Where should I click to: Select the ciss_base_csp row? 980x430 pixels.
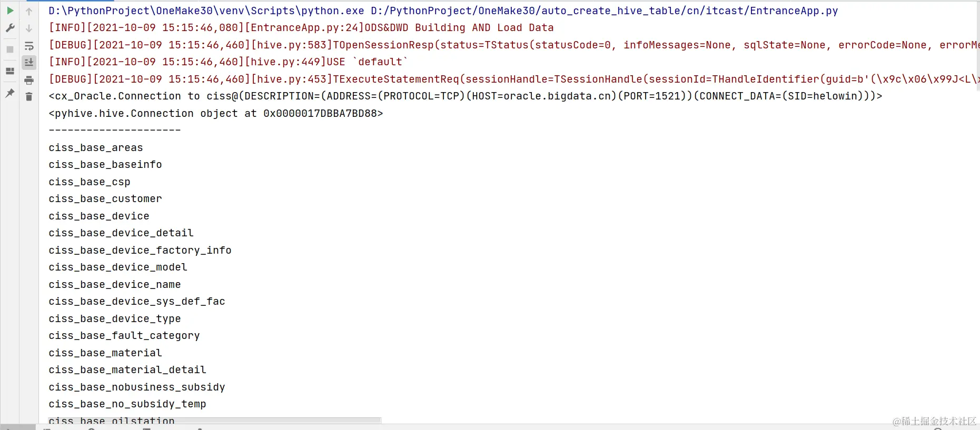[x=90, y=182]
